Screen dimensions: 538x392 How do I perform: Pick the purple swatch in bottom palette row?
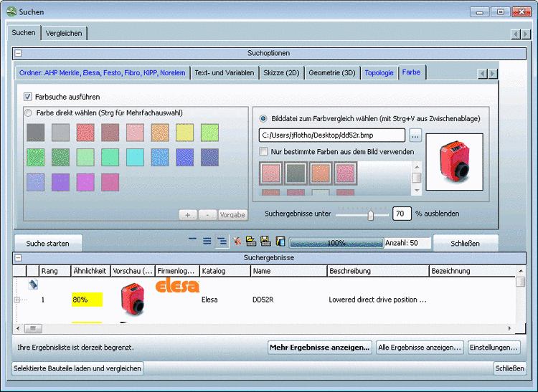point(60,182)
